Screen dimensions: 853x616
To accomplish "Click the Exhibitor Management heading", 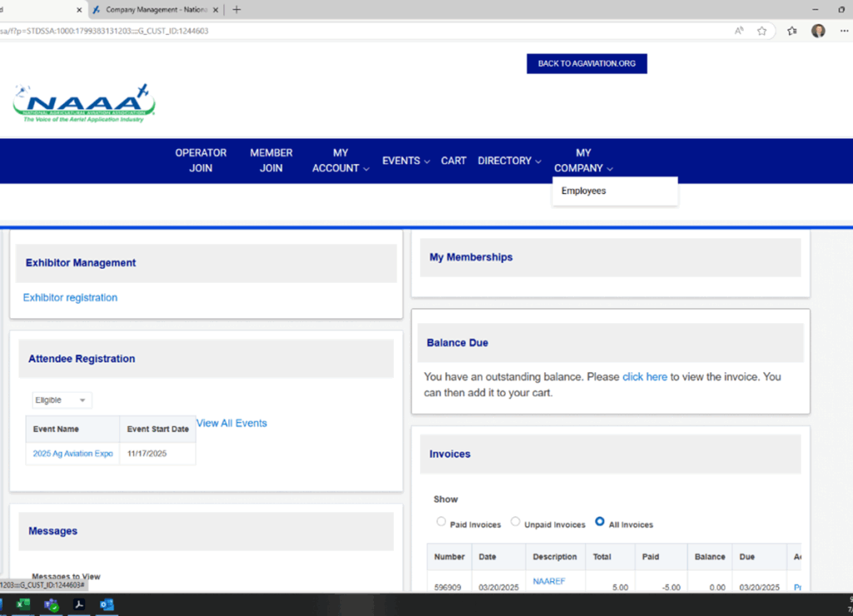I will [x=81, y=262].
